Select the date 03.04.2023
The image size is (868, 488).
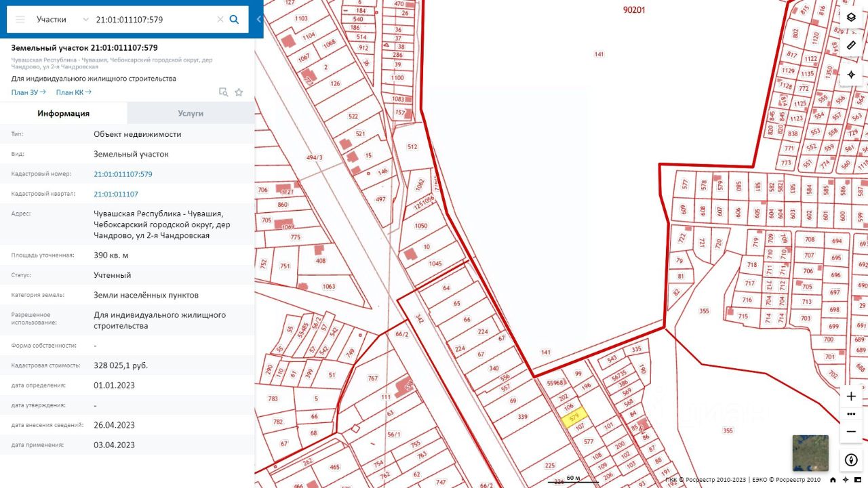[114, 445]
